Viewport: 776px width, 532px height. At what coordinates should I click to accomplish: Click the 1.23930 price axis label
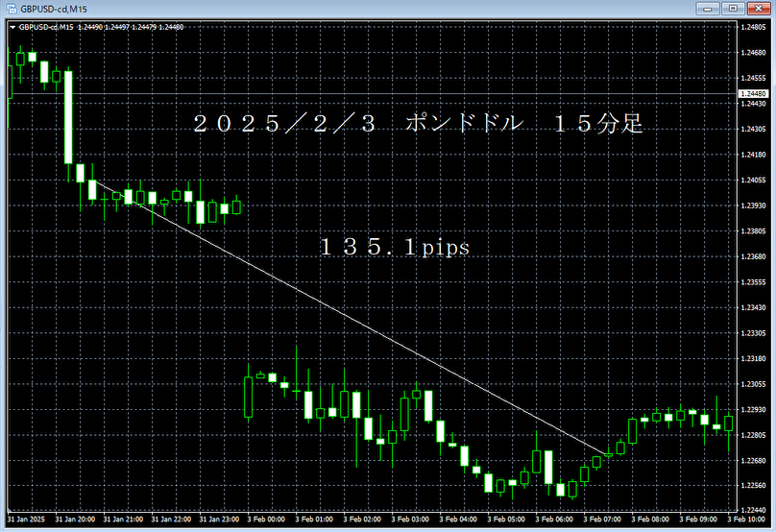753,206
